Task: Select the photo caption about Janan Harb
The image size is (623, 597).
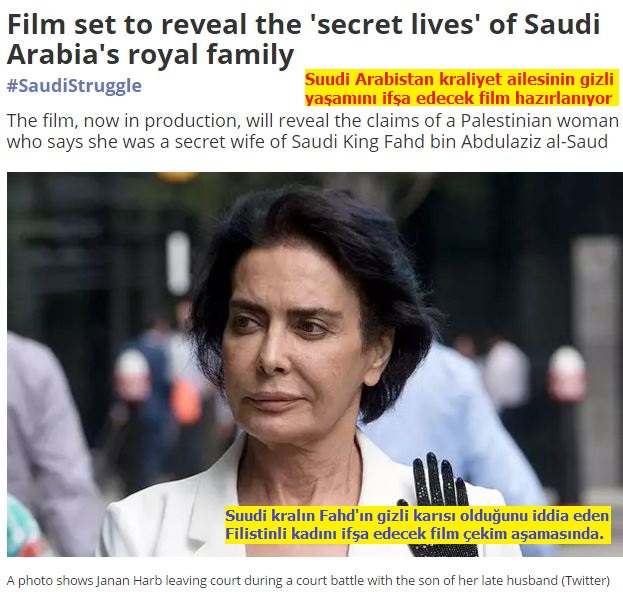Action: 308,580
